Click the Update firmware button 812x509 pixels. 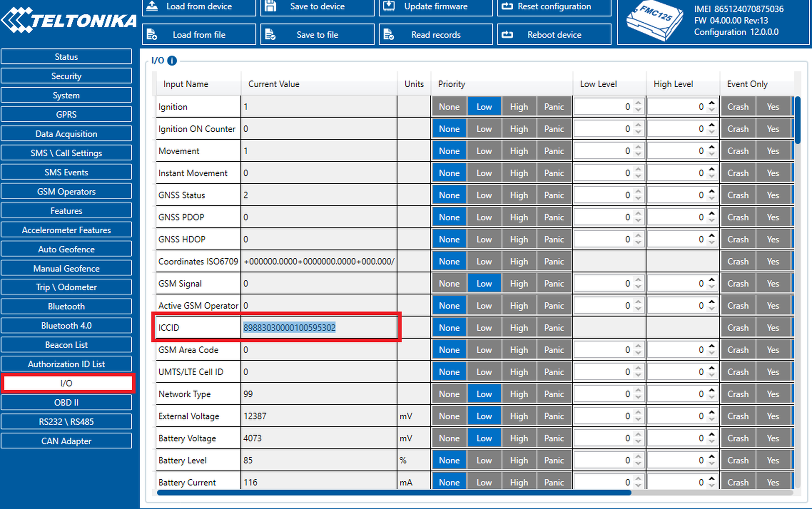click(436, 7)
